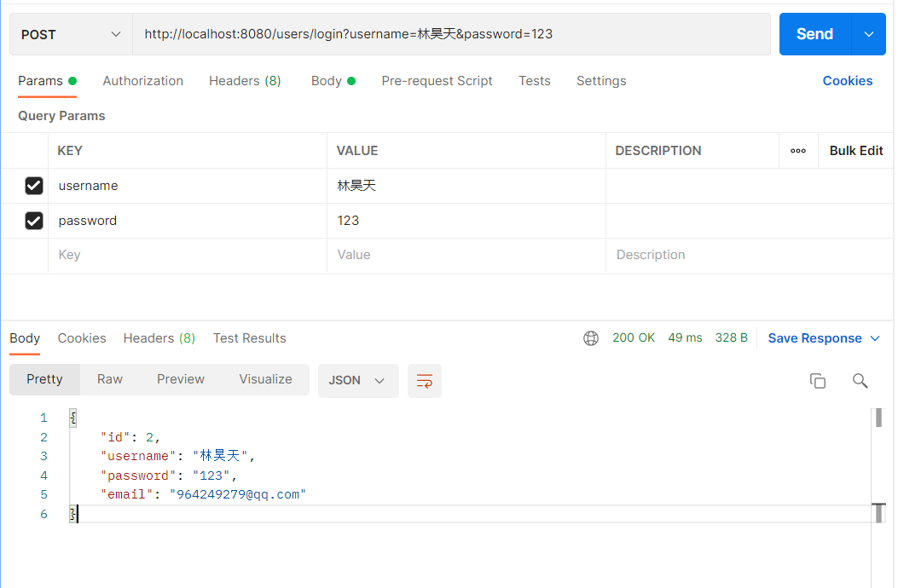The width and height of the screenshot is (898, 588).
Task: Open the POST method dropdown
Action: tap(71, 34)
